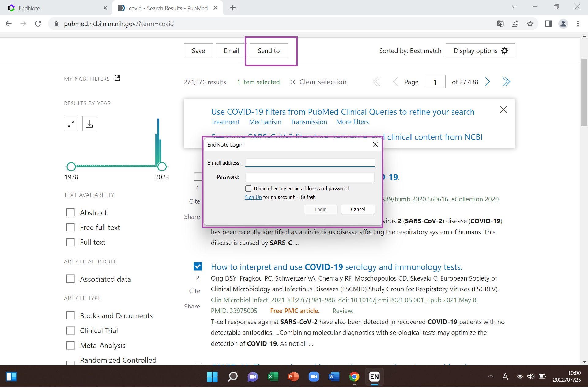
Task: Click the 2023 end of the year range slider
Action: click(x=162, y=166)
